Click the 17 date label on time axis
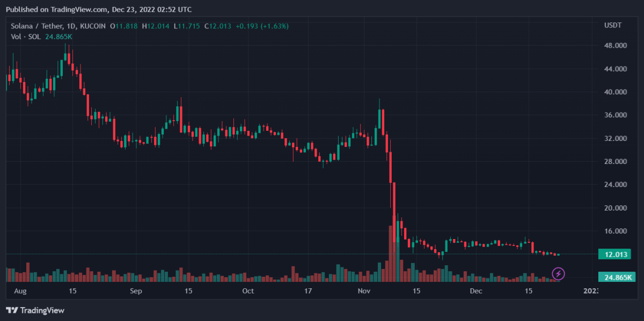Image resolution: width=644 pixels, height=321 pixels. click(x=308, y=291)
